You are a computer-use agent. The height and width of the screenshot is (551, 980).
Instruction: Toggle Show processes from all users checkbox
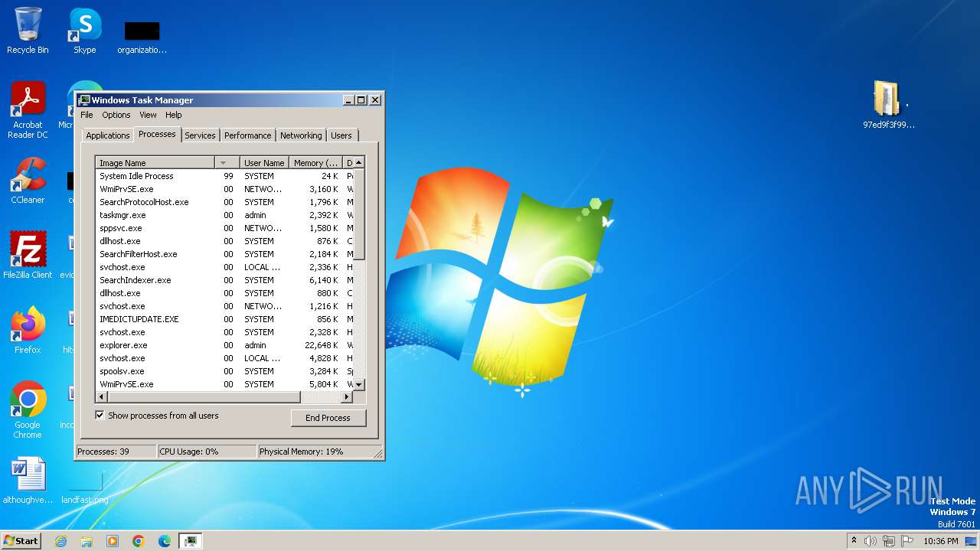click(100, 416)
